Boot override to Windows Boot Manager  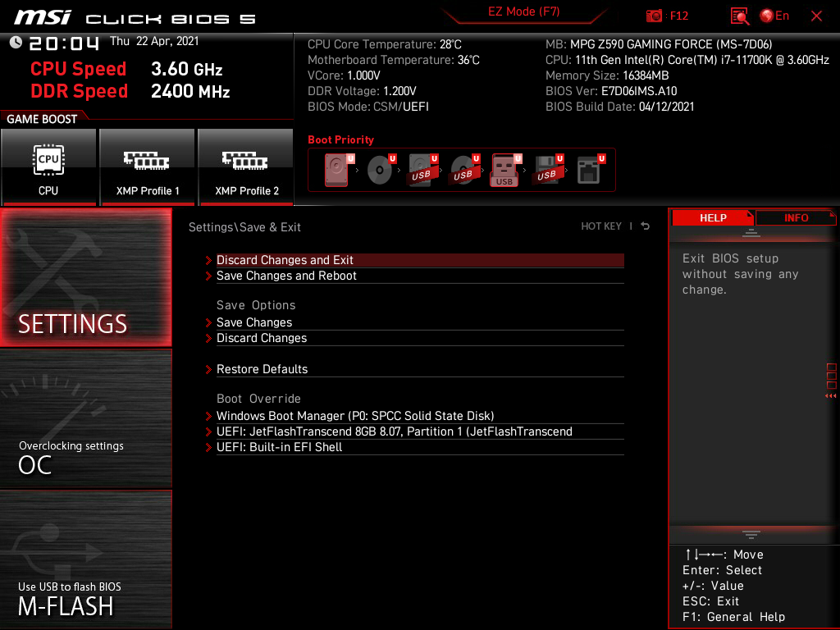click(x=420, y=416)
